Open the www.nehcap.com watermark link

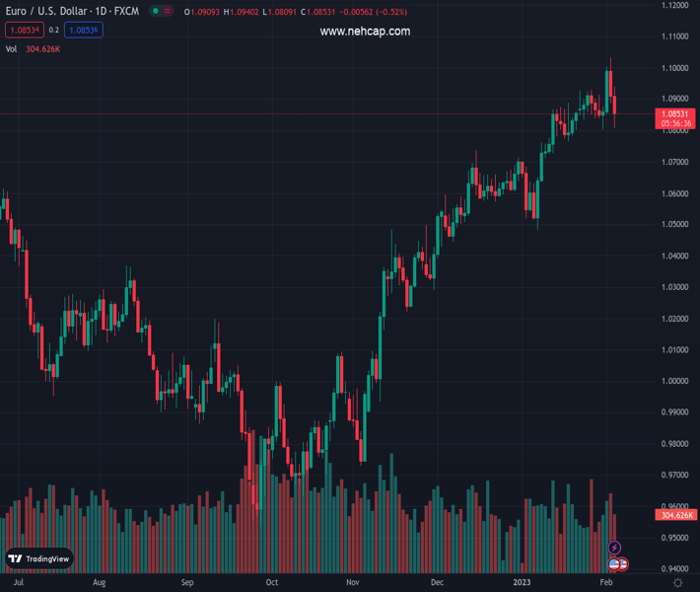coord(365,32)
